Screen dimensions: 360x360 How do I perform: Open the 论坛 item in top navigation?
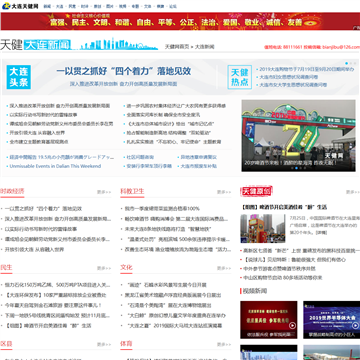(173, 6)
